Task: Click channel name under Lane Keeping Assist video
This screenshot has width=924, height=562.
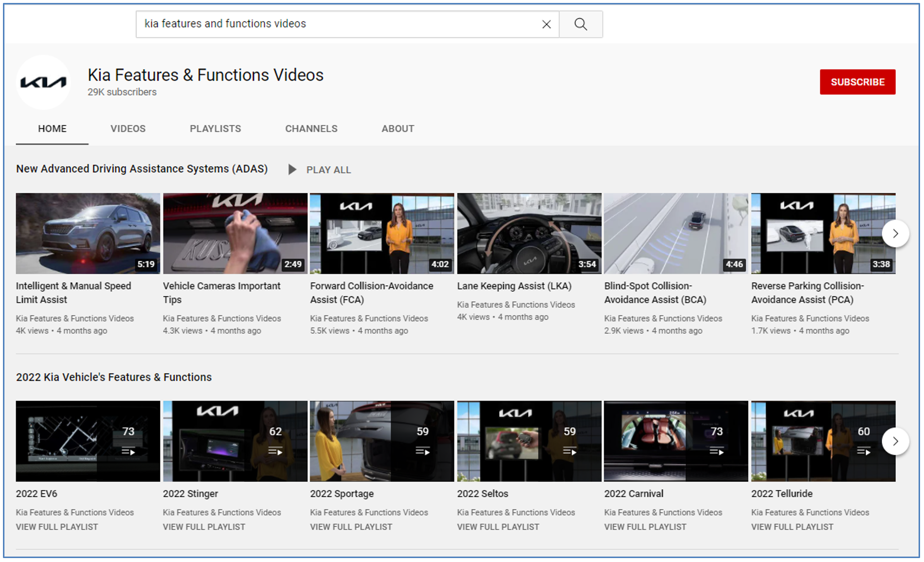Action: pyautogui.click(x=516, y=305)
